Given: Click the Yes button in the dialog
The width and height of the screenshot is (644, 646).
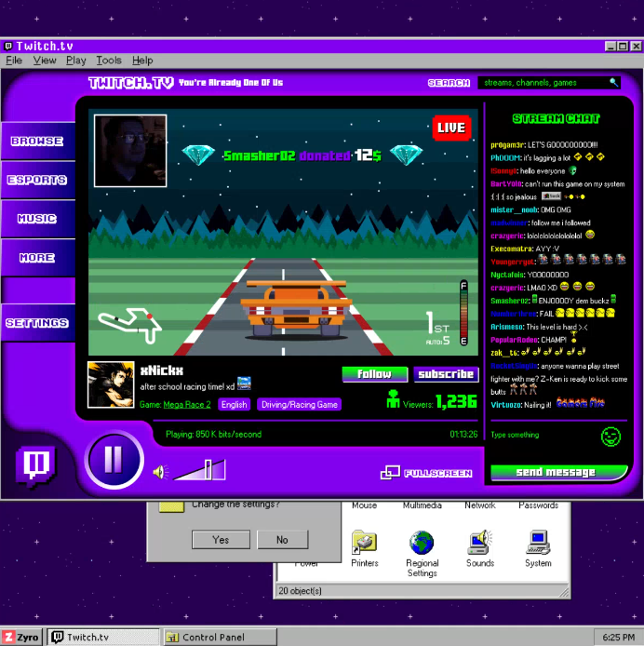Looking at the screenshot, I should pos(221,540).
